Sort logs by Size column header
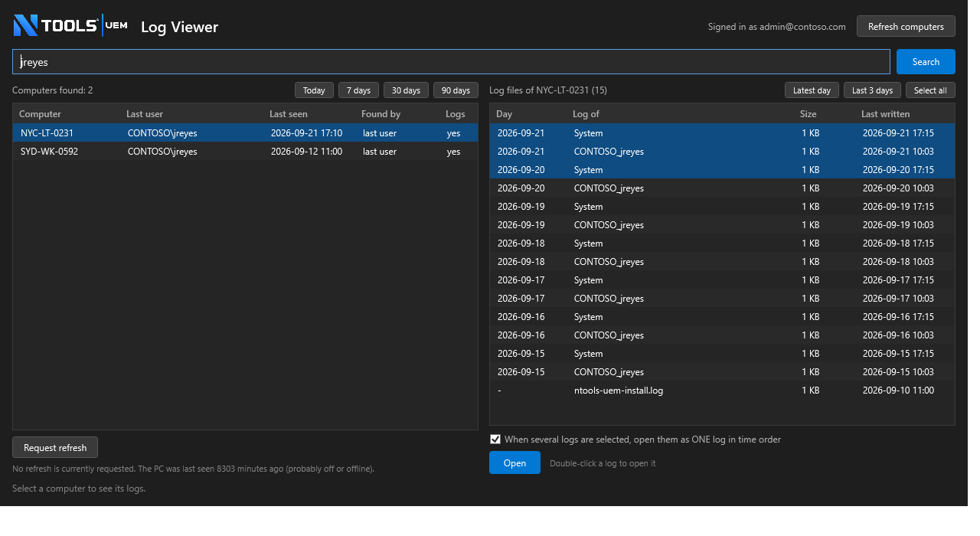The width and height of the screenshot is (980, 536). click(x=808, y=114)
